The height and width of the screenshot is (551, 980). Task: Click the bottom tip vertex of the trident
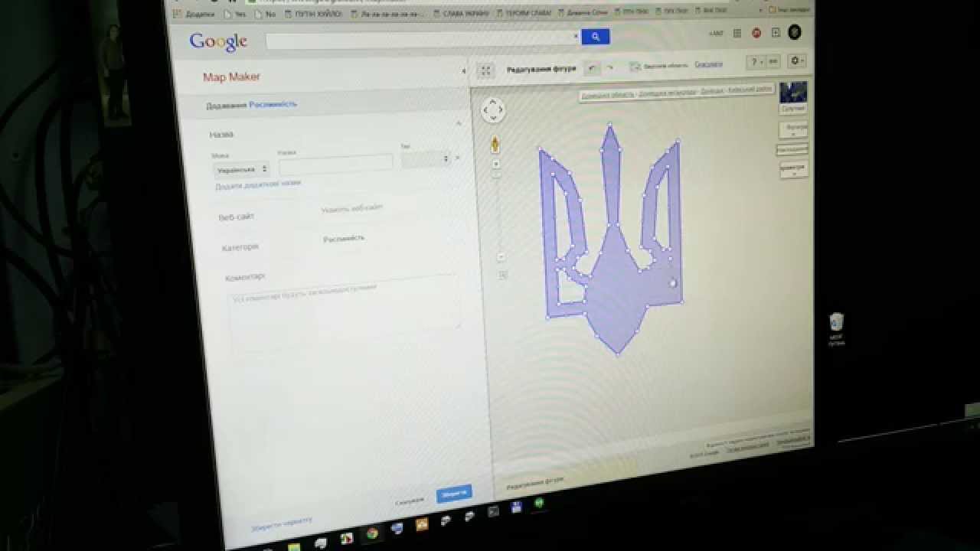coord(618,354)
